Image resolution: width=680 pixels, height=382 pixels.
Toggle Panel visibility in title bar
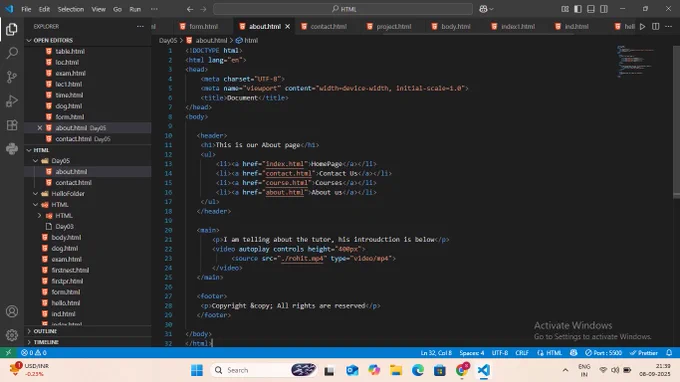591,9
